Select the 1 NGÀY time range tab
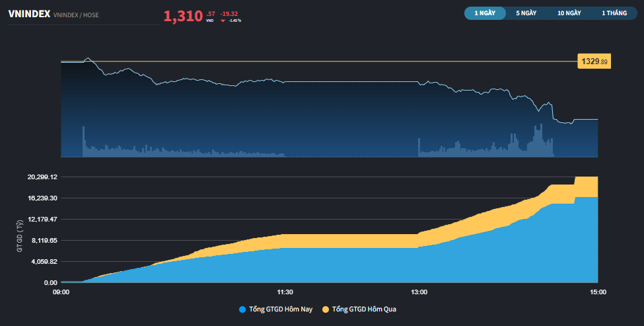The width and height of the screenshot is (644, 326). click(x=485, y=13)
